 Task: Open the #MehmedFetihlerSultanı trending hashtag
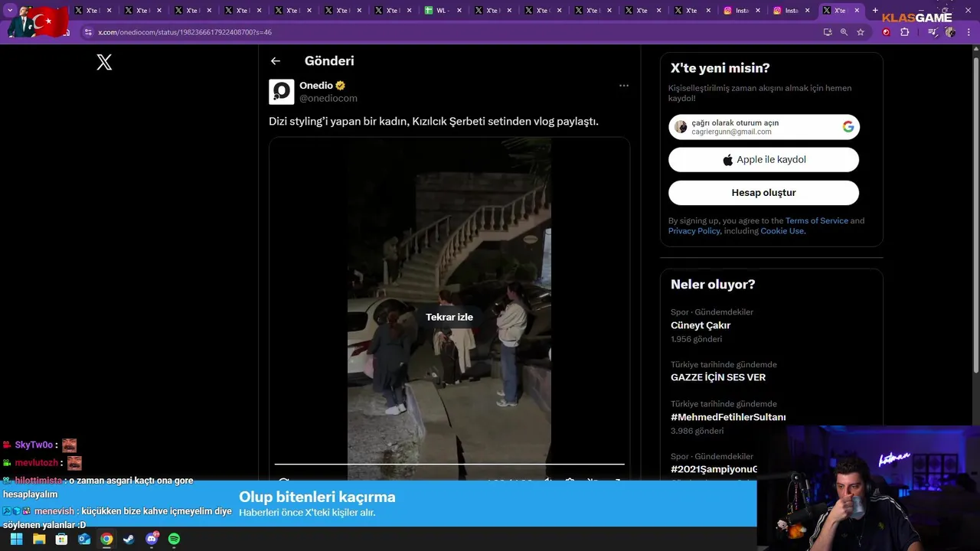[x=728, y=417]
